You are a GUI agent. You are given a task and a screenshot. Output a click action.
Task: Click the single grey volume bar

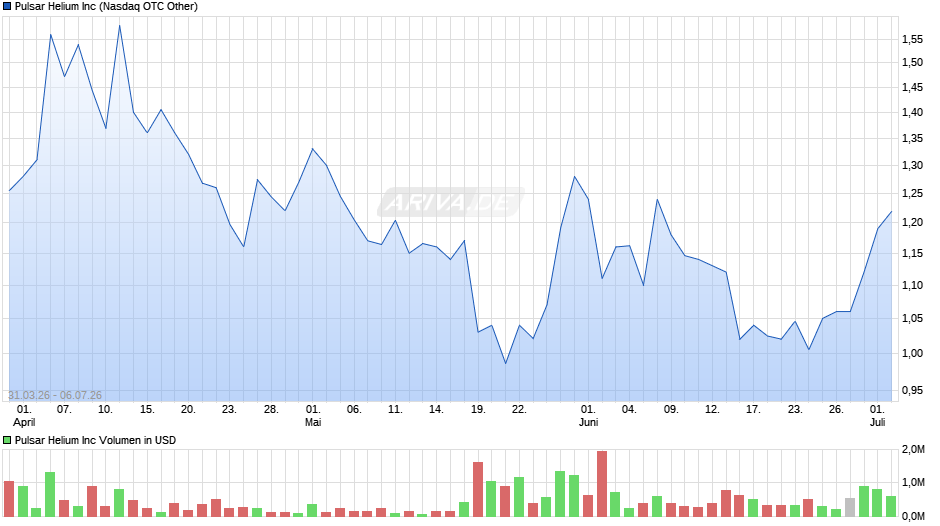pos(850,507)
